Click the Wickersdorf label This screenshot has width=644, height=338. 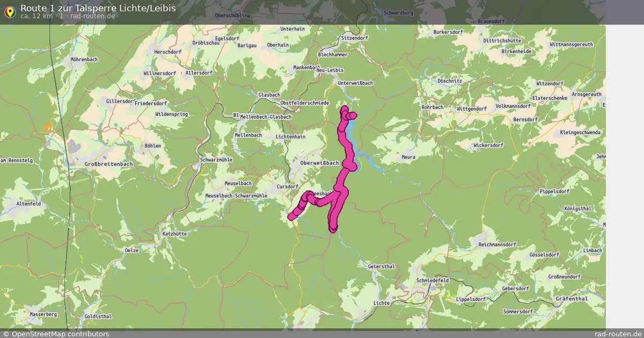[x=488, y=145]
